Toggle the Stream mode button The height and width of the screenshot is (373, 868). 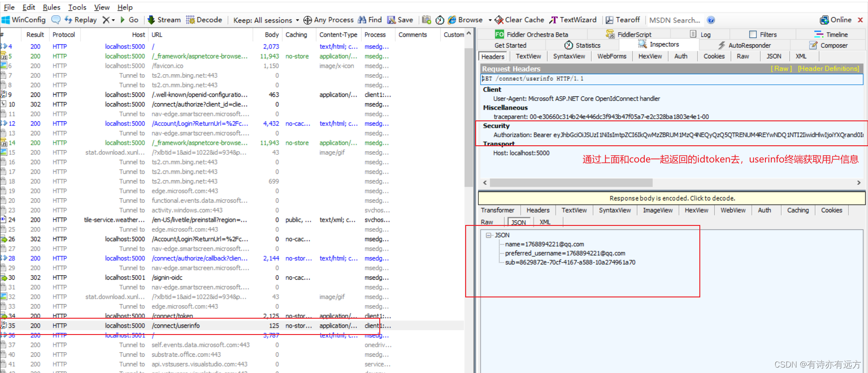(x=164, y=20)
